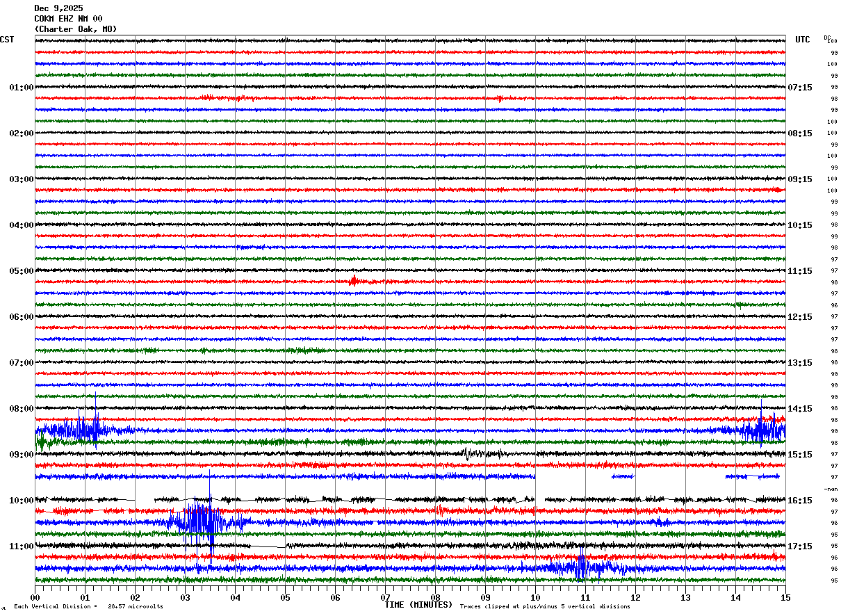Click the "Traces clipped at plus/minus 5 vertical divisions" note

(545, 606)
